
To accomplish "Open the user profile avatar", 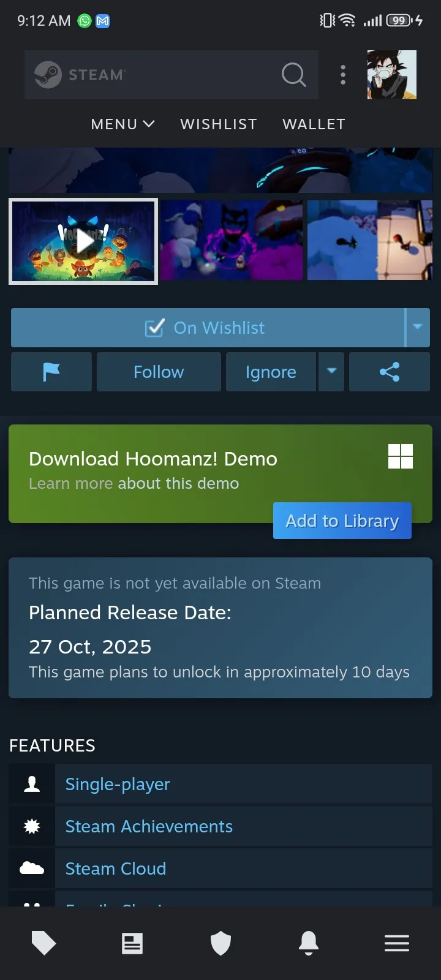I will point(392,75).
